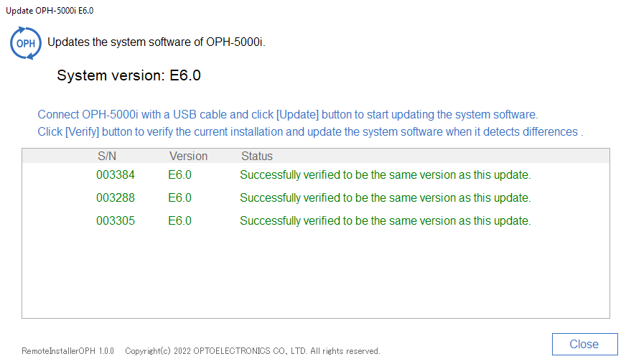
Task: Click the OPH circular update logo icon
Action: pos(26,43)
